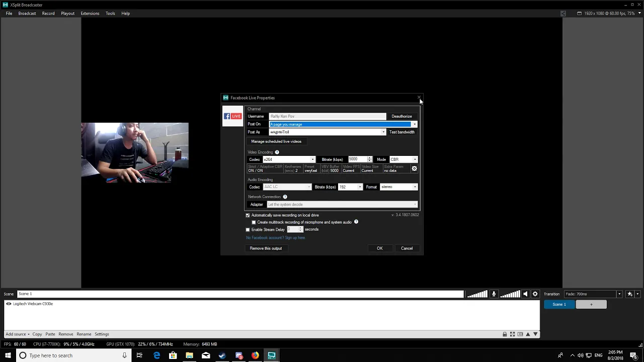Open the File menu

coord(9,14)
